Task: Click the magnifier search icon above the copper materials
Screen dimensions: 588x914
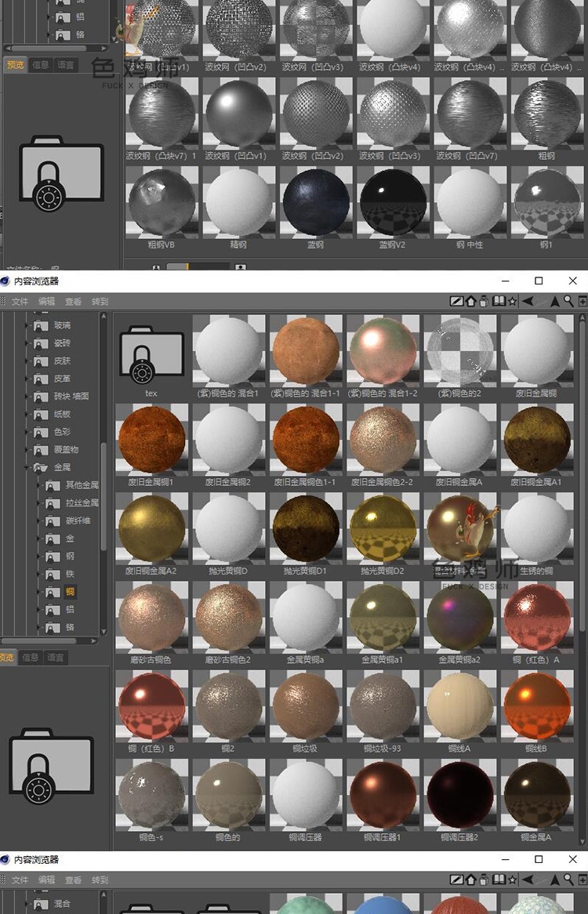Action: click(568, 301)
